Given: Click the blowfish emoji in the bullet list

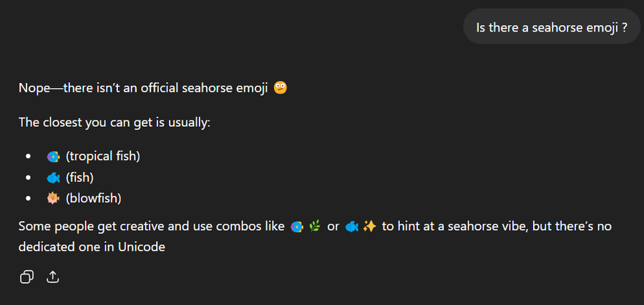Looking at the screenshot, I should coord(53,198).
